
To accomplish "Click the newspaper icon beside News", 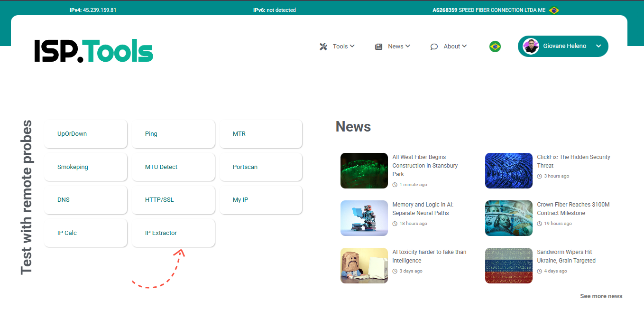I will [378, 46].
